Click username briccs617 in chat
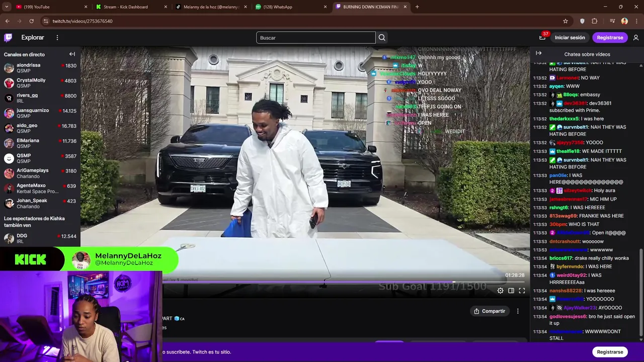The height and width of the screenshot is (362, 644). coord(560,258)
